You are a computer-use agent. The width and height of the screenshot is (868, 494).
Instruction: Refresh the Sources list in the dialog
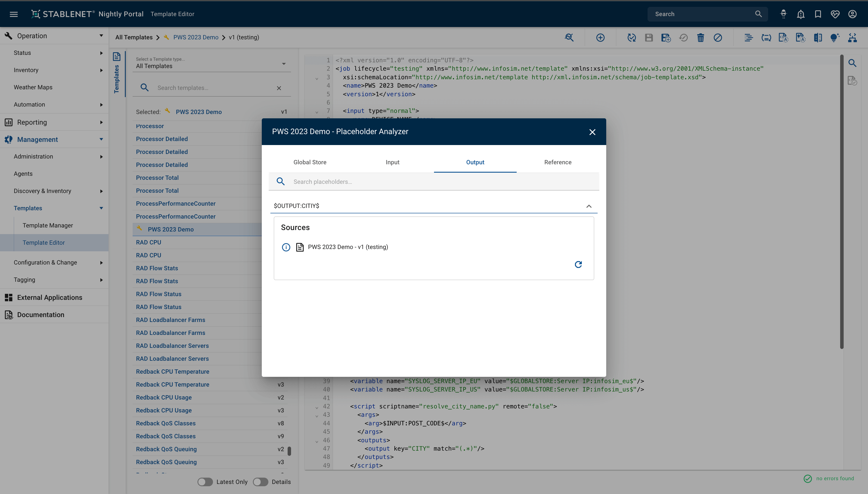(578, 264)
